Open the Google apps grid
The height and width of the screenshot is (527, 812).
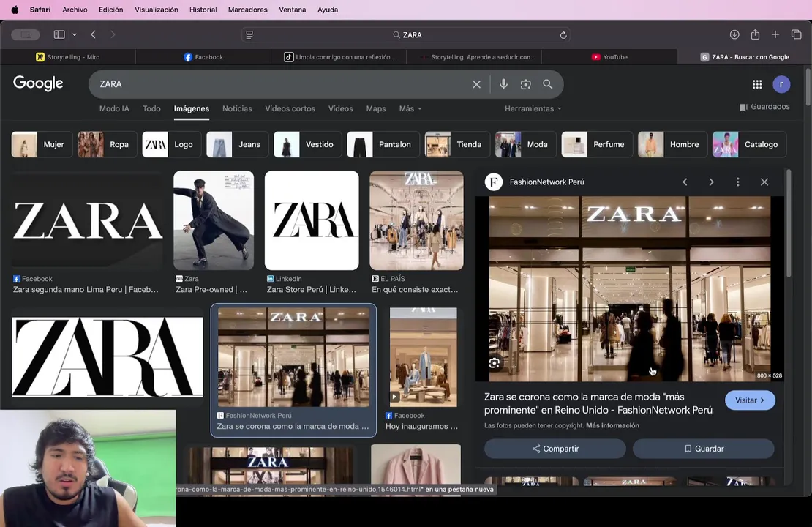tap(757, 84)
